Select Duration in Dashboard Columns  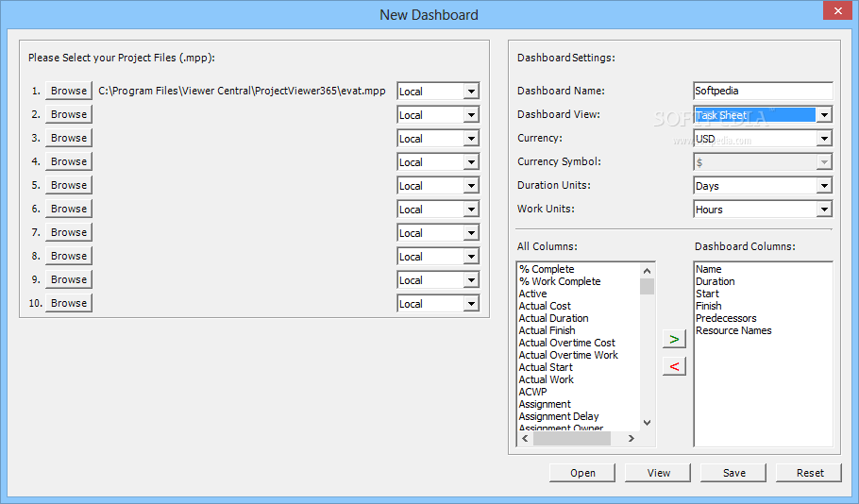point(715,281)
